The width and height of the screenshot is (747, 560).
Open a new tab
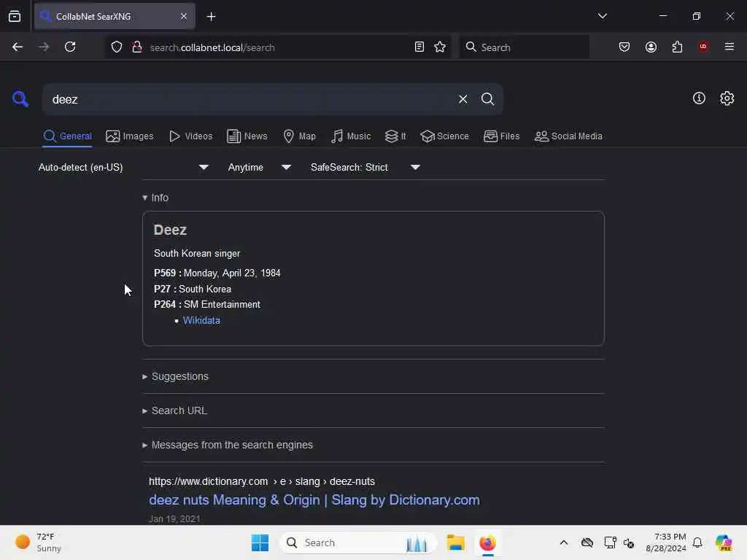pos(211,17)
